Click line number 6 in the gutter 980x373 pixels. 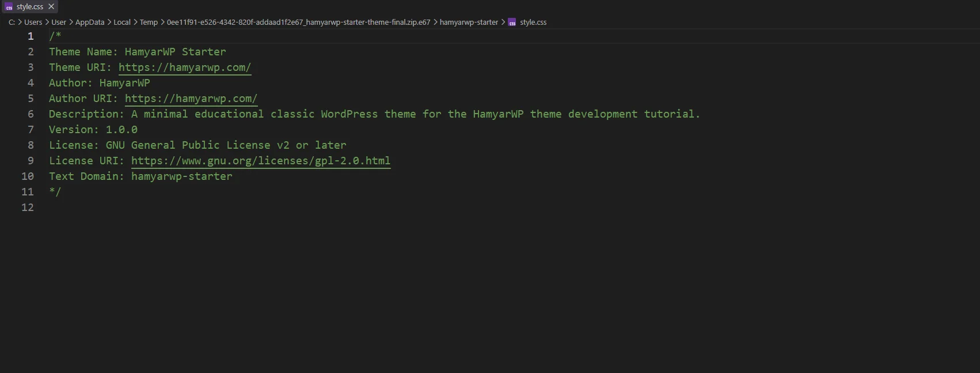(31, 114)
